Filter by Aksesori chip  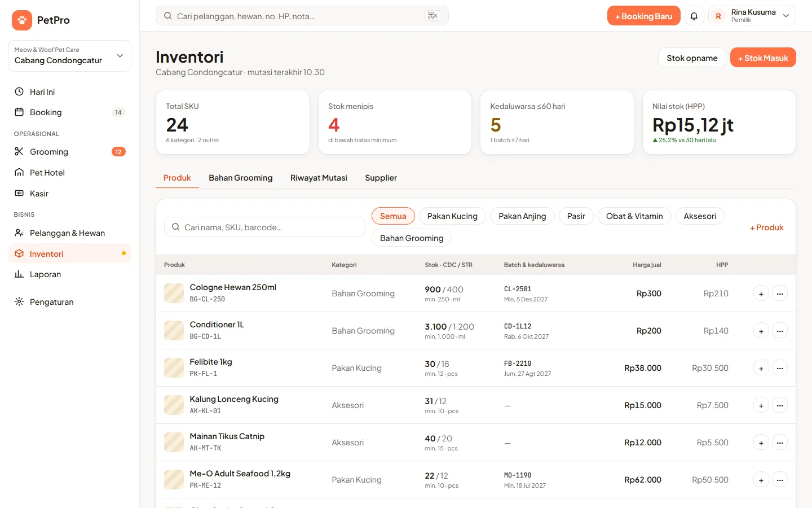click(700, 216)
